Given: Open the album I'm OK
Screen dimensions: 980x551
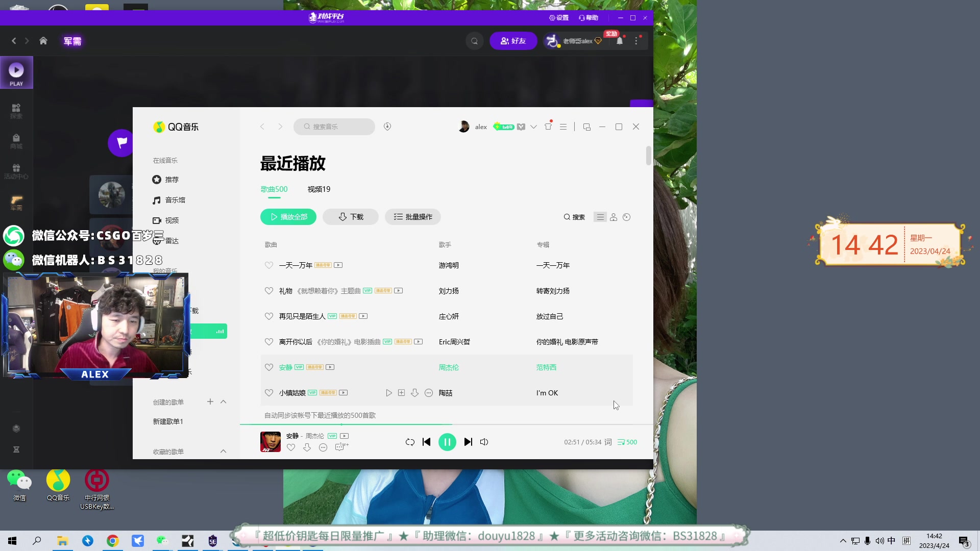Looking at the screenshot, I should click(547, 393).
